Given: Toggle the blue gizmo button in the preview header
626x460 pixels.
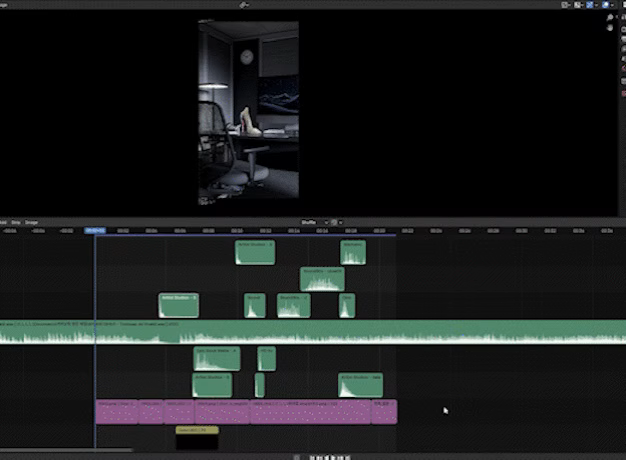Looking at the screenshot, I should pyautogui.click(x=589, y=5).
